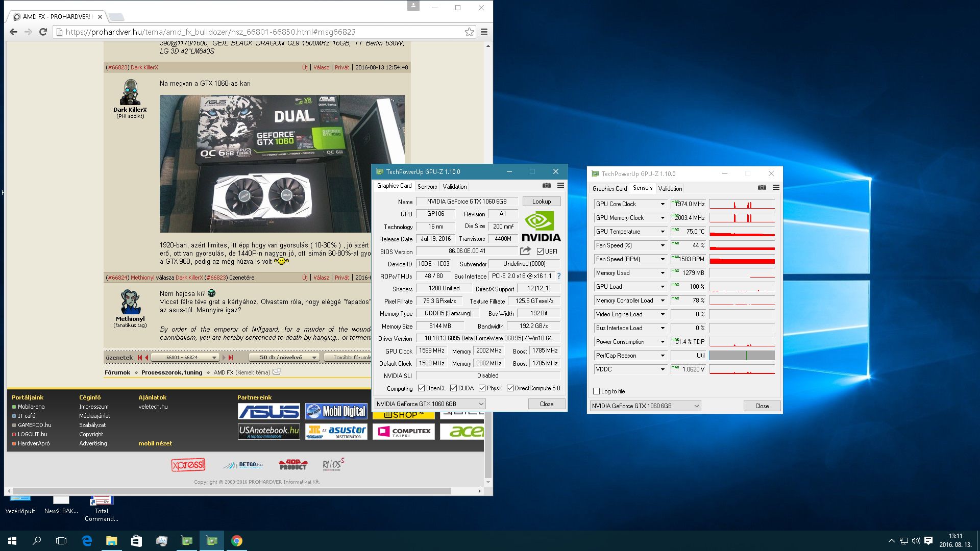The height and width of the screenshot is (551, 980).
Task: Bookmark page with the star icon
Action: tap(469, 32)
